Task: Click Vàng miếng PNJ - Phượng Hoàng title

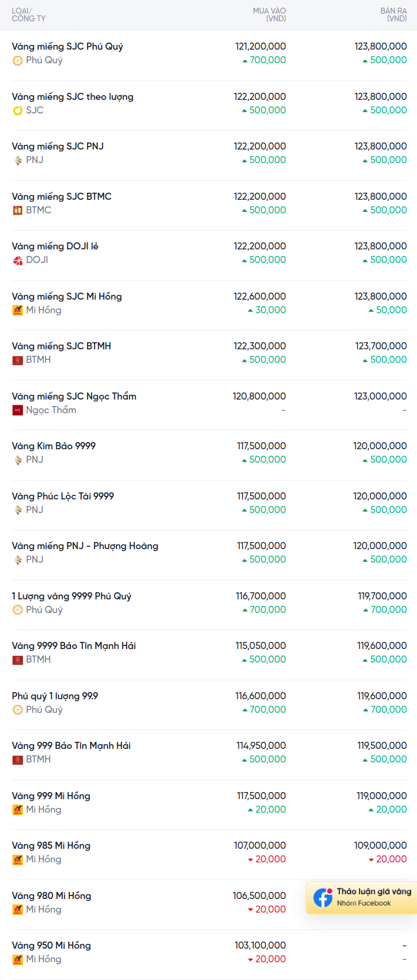Action: click(x=85, y=546)
